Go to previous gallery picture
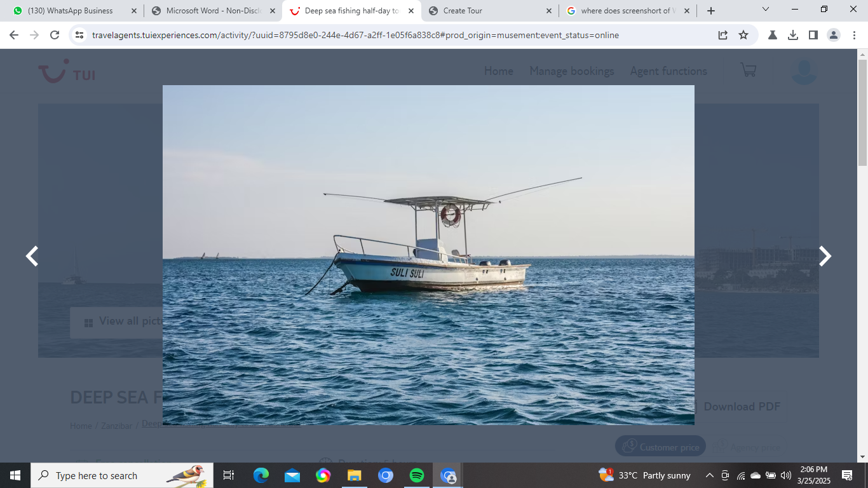Screen dimensions: 868x488 32,256
